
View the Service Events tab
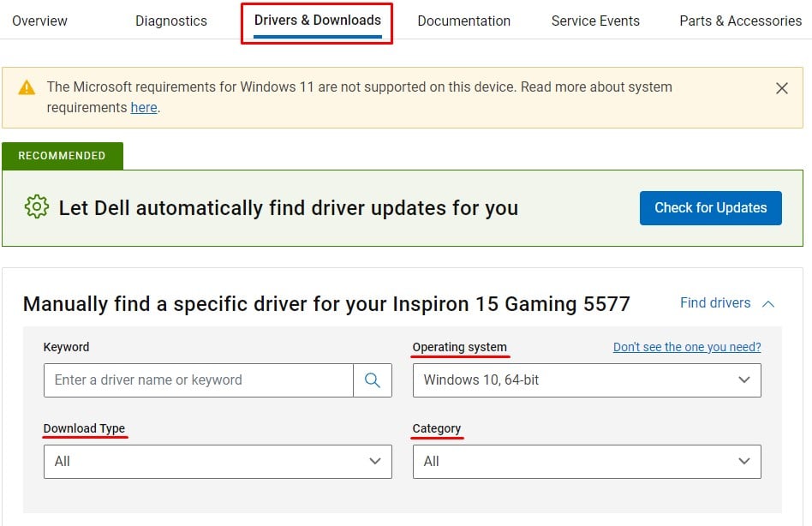click(x=595, y=21)
